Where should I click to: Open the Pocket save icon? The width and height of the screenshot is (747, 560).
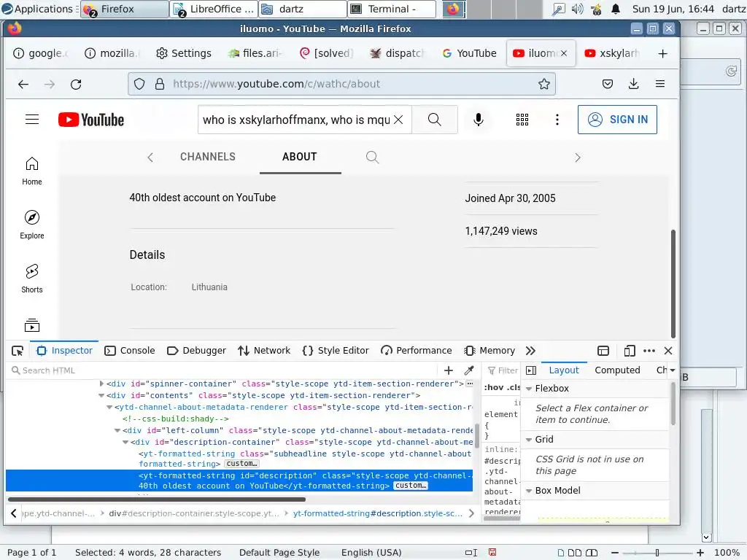tap(608, 85)
